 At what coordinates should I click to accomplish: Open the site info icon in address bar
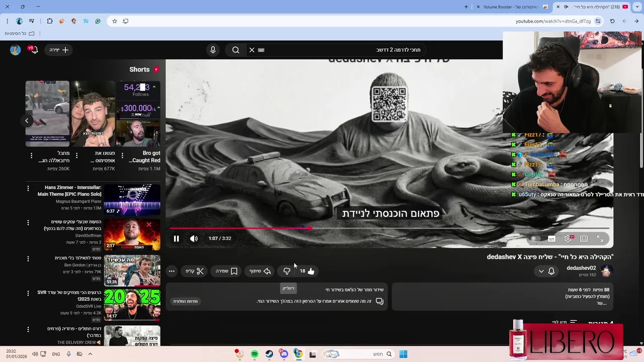pos(598,21)
